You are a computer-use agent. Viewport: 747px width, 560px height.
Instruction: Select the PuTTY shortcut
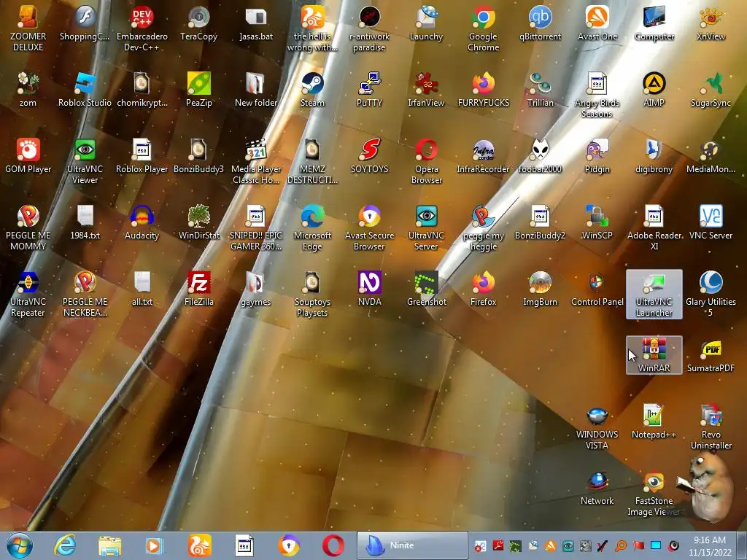click(x=369, y=90)
